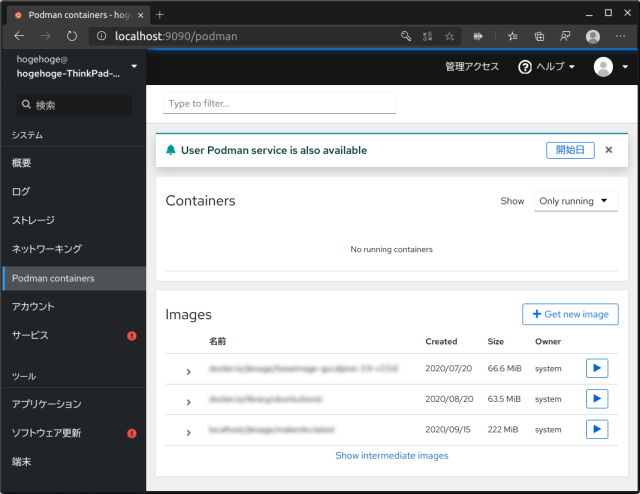This screenshot has height=494, width=640.
Task: Go to ストレージ in the sidebar
Action: [33, 220]
